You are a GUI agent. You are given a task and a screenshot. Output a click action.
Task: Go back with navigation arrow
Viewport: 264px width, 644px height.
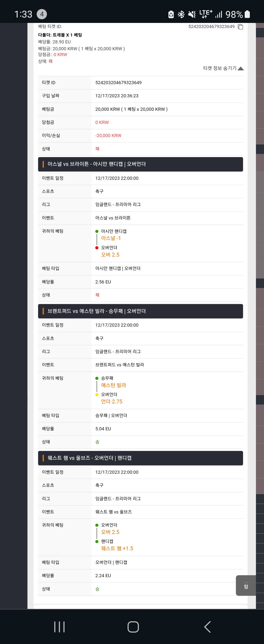(207, 627)
